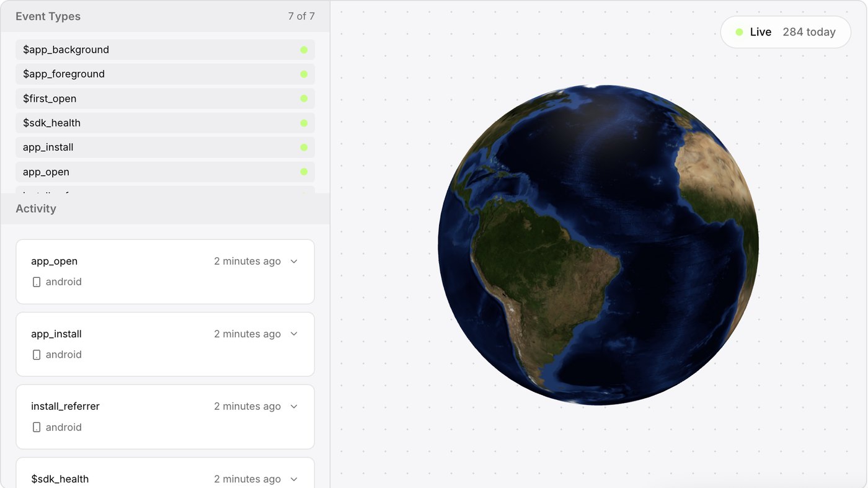
Task: Toggle the app_install event type dot
Action: pyautogui.click(x=304, y=147)
